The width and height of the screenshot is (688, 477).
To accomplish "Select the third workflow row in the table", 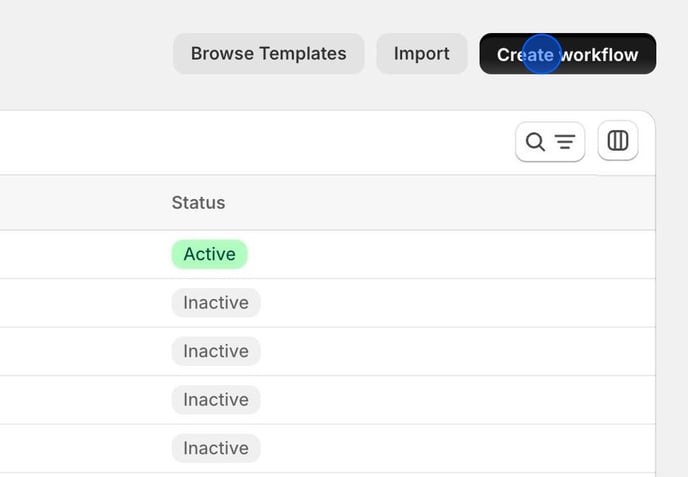I will pyautogui.click(x=327, y=351).
